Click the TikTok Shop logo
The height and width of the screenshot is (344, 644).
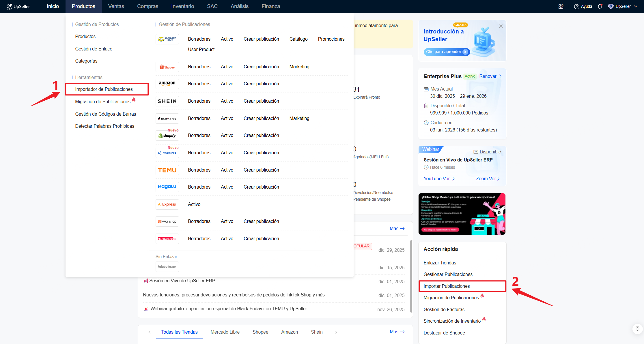point(167,118)
